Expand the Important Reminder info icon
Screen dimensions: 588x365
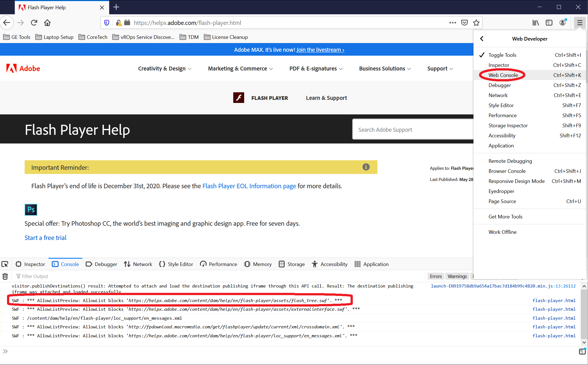point(366,167)
